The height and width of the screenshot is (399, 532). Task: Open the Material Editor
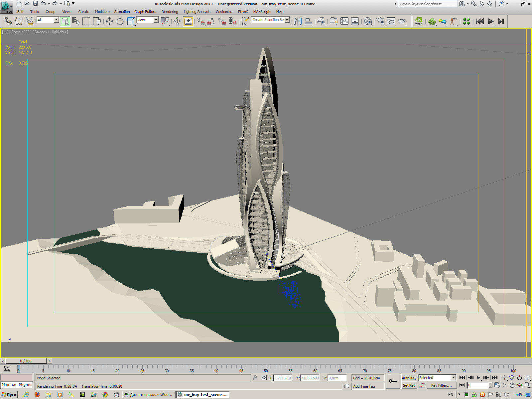368,21
